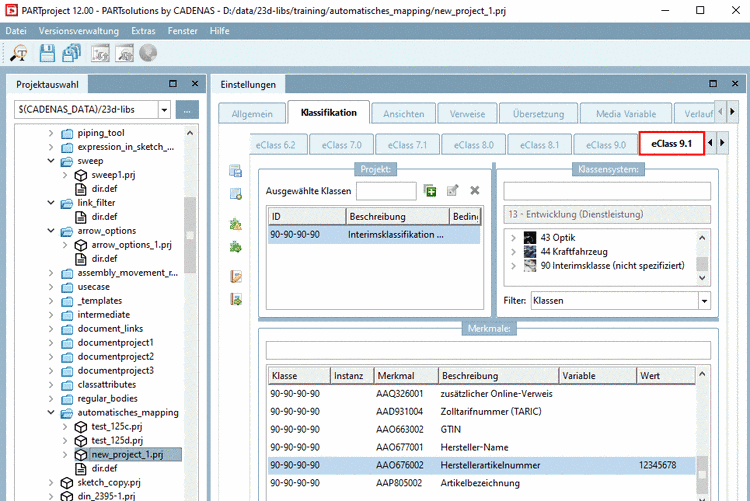Collapse the sweep folder
Viewport: 750px width, 501px height.
click(x=52, y=160)
